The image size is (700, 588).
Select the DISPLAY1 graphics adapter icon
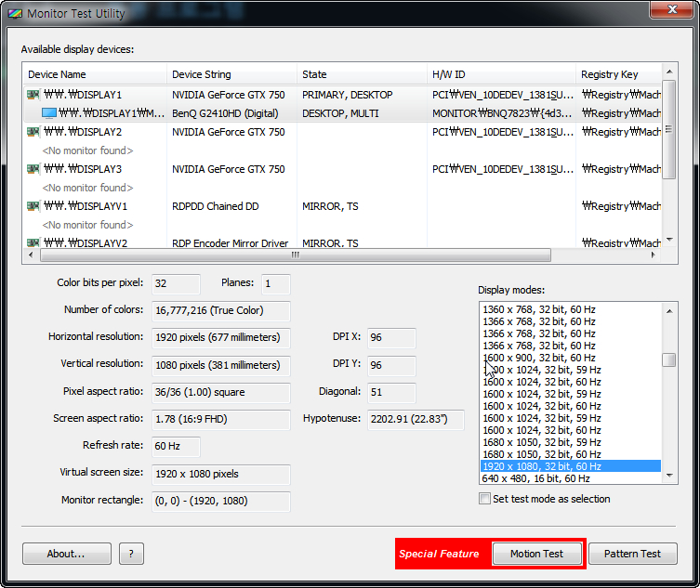point(33,95)
